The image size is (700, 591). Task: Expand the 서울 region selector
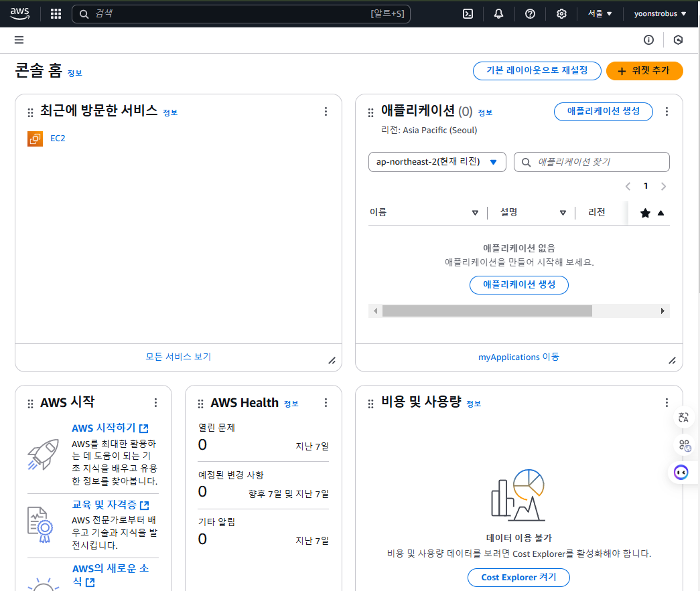click(600, 14)
